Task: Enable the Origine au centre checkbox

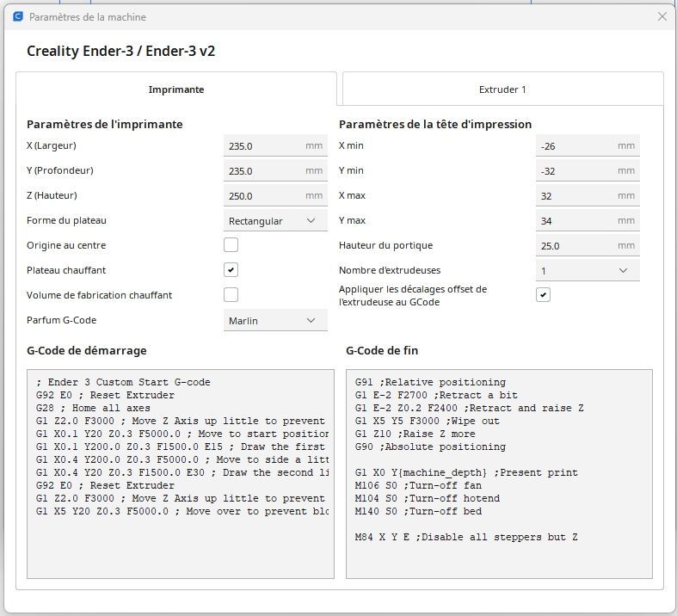Action: coord(231,244)
